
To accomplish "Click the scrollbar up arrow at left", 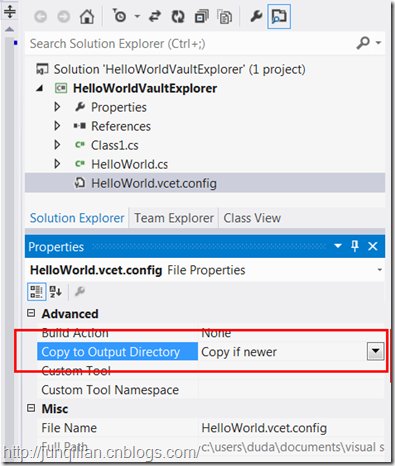I will coord(10,29).
